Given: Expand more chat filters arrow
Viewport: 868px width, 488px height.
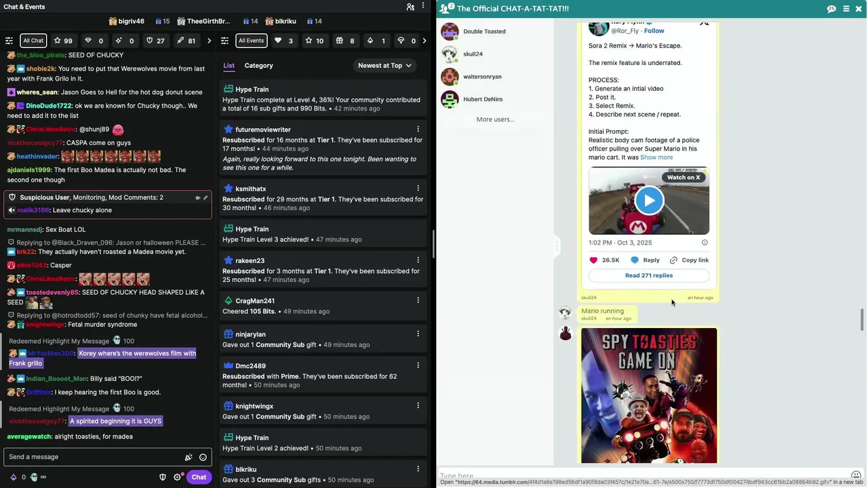Looking at the screenshot, I should pyautogui.click(x=209, y=41).
